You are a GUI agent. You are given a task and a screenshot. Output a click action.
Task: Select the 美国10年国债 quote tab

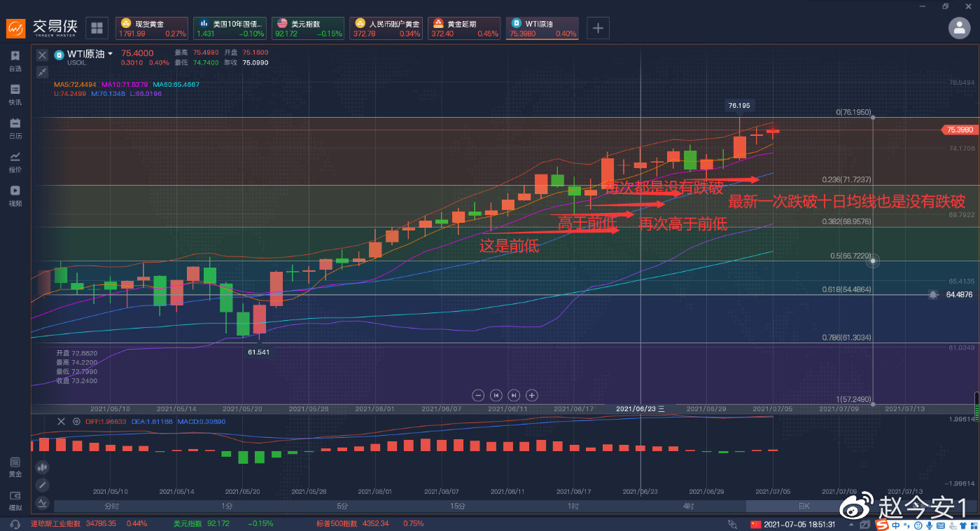pyautogui.click(x=230, y=28)
